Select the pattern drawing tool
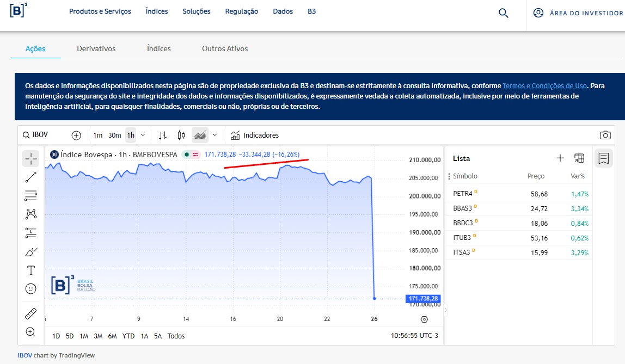Viewport: 625px width, 364px height. pos(30,214)
